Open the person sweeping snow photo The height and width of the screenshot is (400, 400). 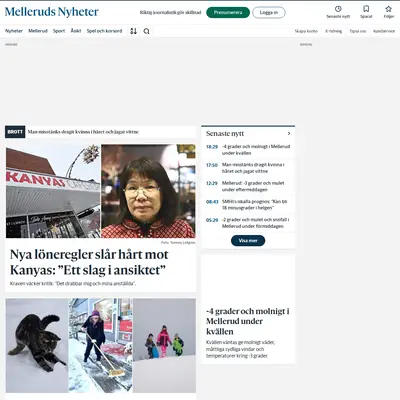tap(100, 346)
